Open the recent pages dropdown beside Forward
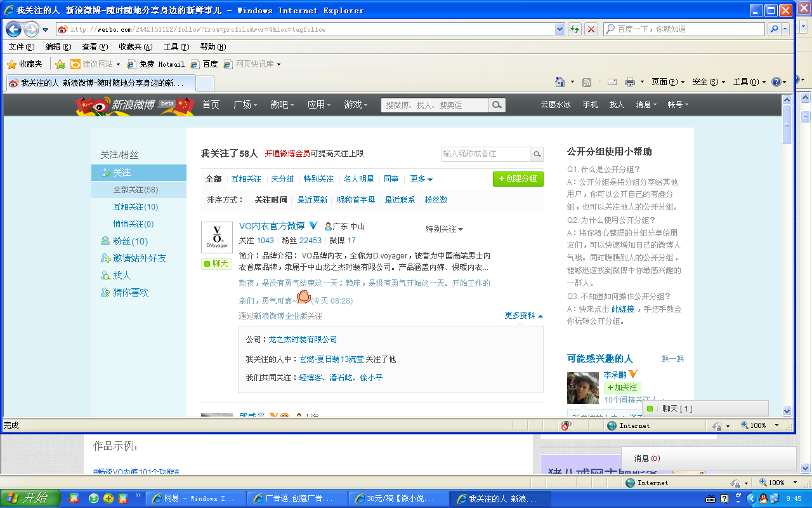This screenshot has height=508, width=812. point(45,30)
